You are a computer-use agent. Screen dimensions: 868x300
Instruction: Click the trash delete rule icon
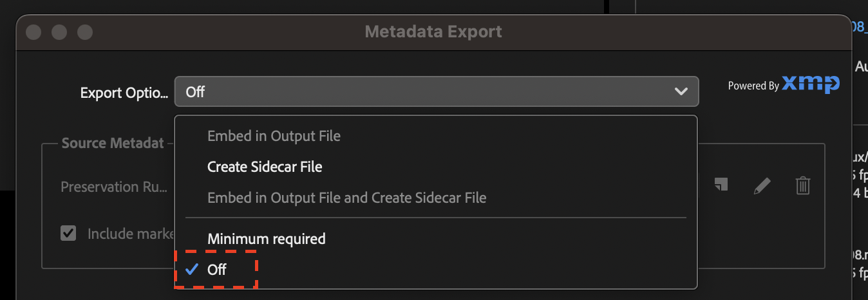(x=802, y=186)
